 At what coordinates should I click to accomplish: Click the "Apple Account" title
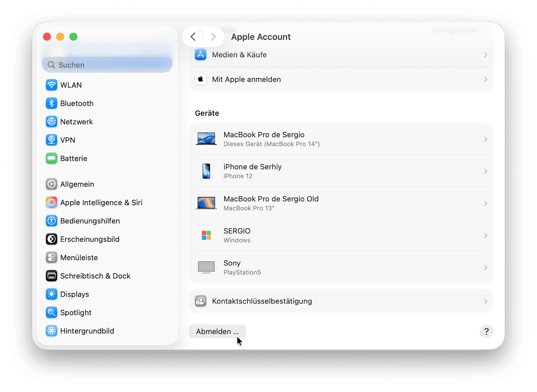coord(261,37)
